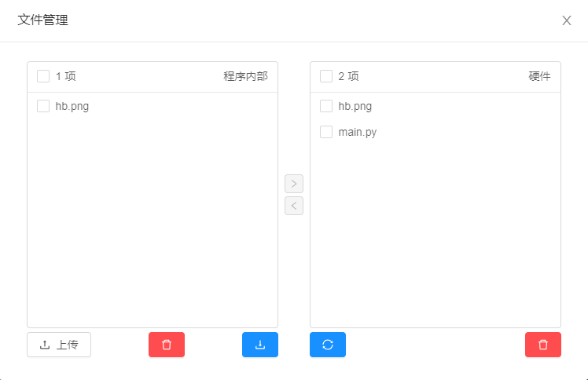Click the 程序内部 panel title

point(245,76)
